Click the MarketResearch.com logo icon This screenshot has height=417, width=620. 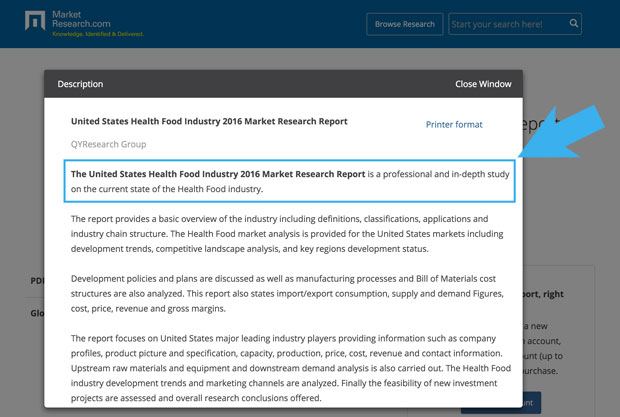pyautogui.click(x=35, y=21)
